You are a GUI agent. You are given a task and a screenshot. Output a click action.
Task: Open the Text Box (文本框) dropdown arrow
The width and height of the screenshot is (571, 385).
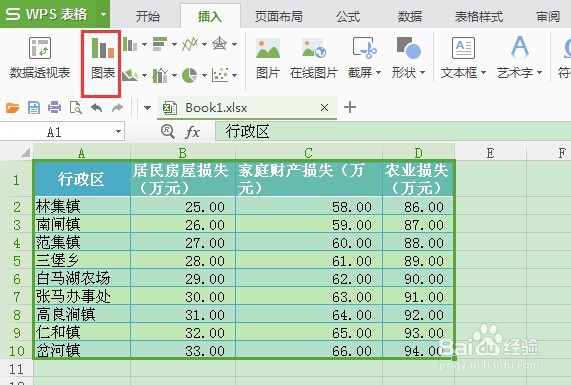pos(484,72)
